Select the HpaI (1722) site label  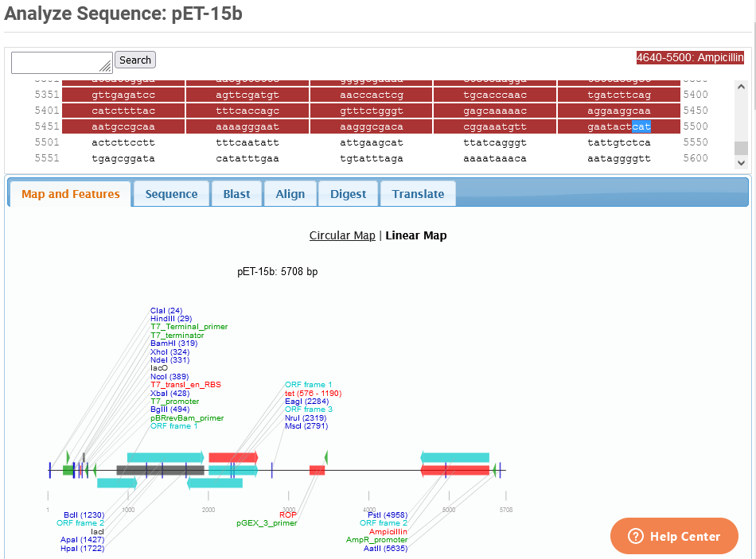83,549
